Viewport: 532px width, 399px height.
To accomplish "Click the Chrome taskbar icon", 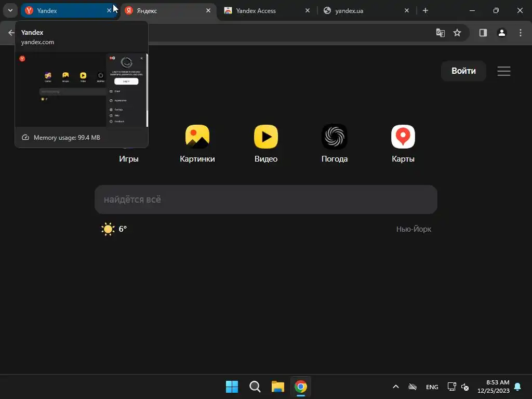I will [x=301, y=387].
